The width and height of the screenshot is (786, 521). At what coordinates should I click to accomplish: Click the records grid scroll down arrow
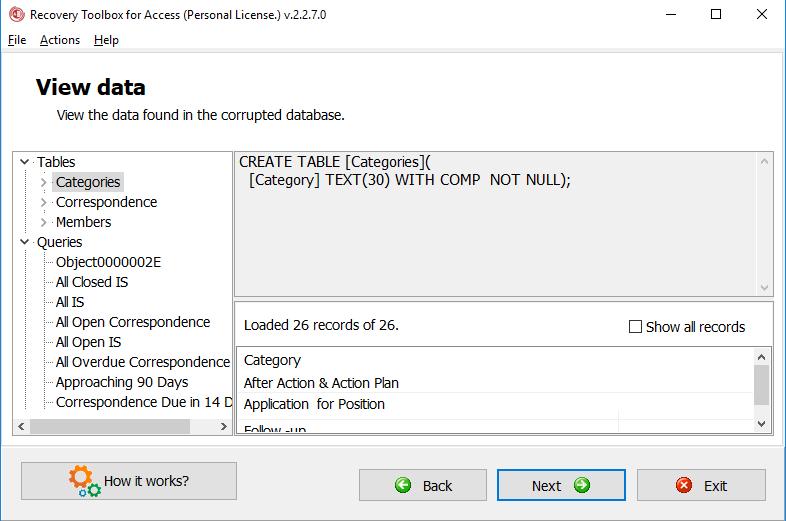[x=761, y=424]
